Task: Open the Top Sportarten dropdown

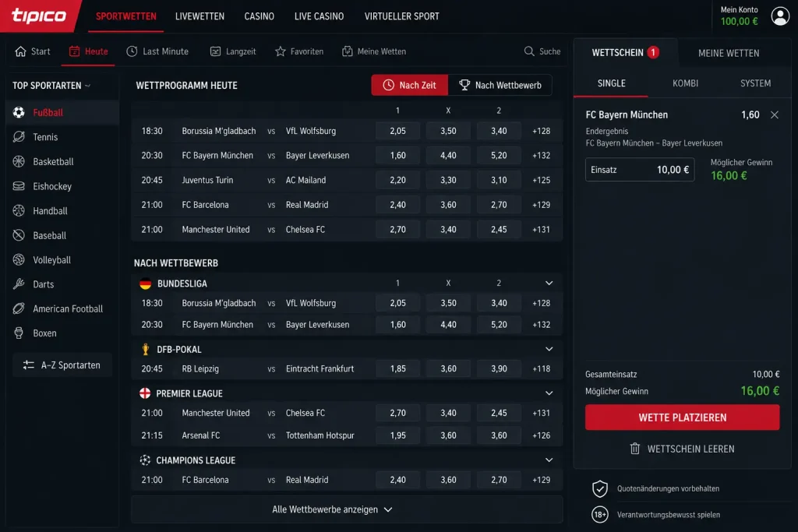Action: click(x=51, y=86)
